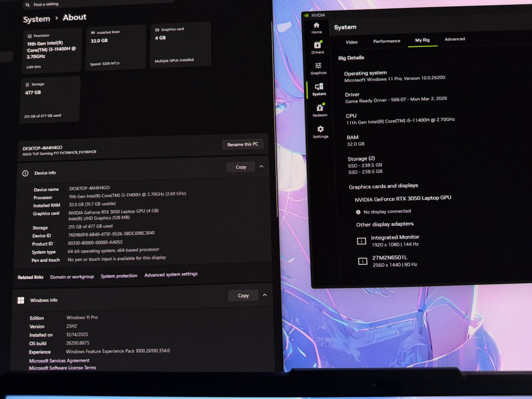Screen dimensions: 532x399
Task: Select the My Rig tab
Action: tap(422, 40)
